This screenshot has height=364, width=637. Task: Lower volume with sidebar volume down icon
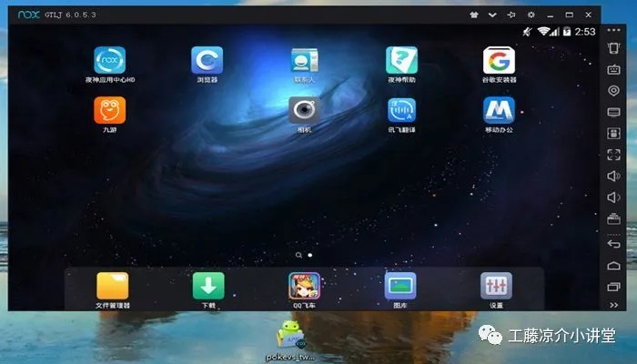pos(613,197)
